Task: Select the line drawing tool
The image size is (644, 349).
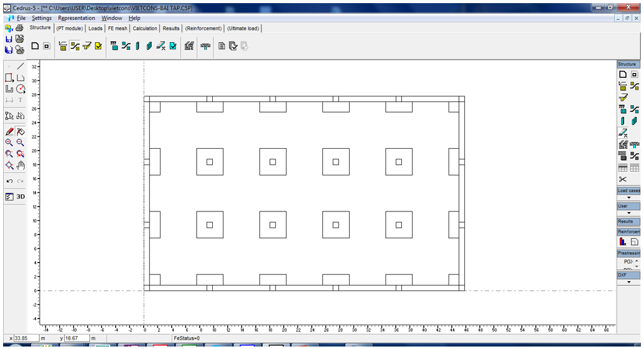Action: point(20,66)
